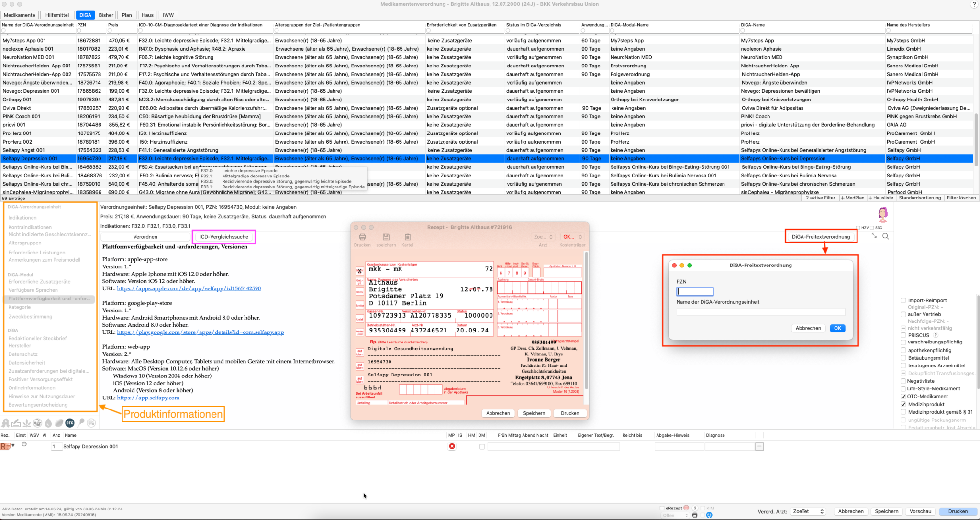Open the Verord. Arzt ZoeTet dropdown
This screenshot has width=980, height=520.
pyautogui.click(x=808, y=511)
